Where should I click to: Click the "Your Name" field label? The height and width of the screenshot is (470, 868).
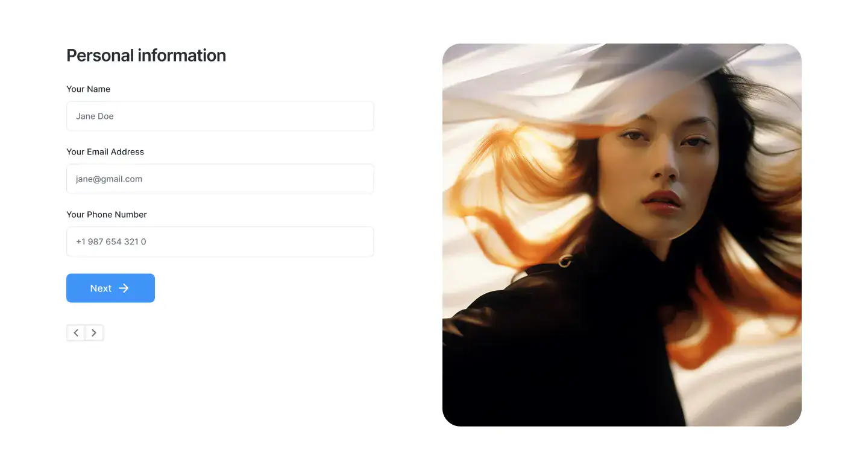(x=88, y=89)
